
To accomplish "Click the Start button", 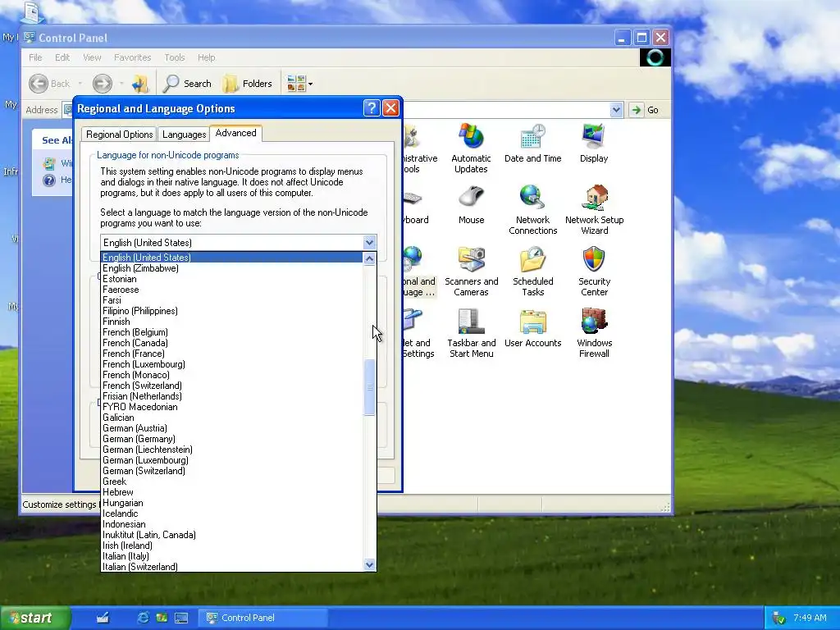I will click(x=35, y=618).
